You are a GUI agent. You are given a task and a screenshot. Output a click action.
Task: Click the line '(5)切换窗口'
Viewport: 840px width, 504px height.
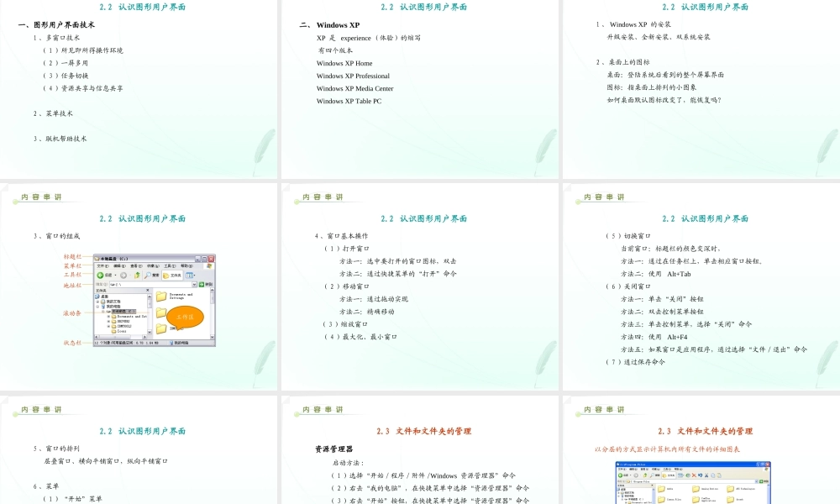(x=627, y=236)
